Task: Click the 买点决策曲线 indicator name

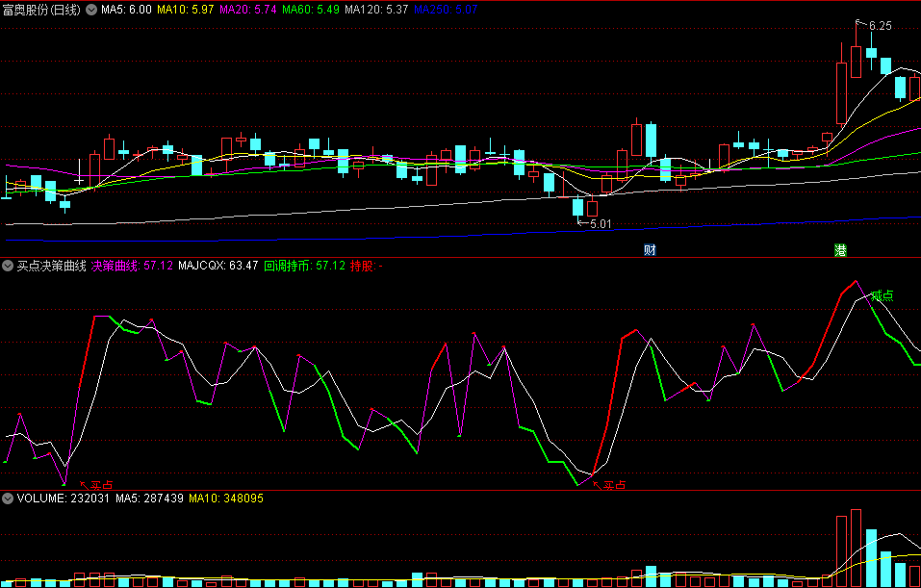Action: (51, 267)
